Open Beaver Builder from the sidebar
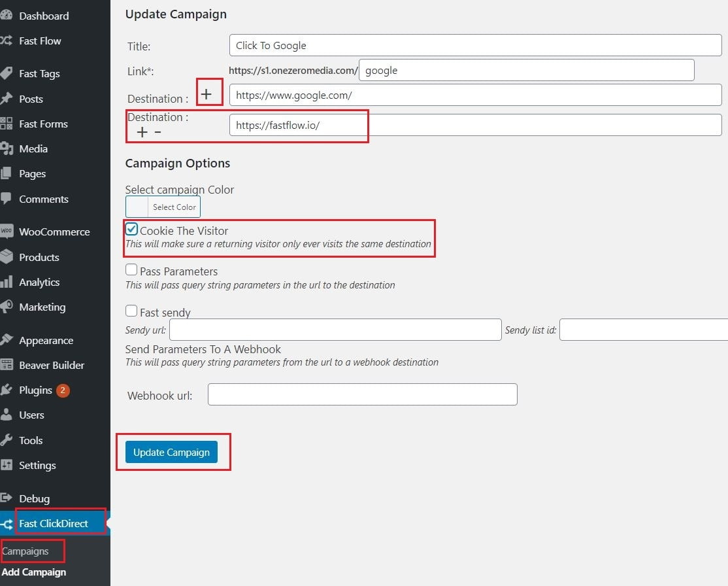 click(8, 365)
